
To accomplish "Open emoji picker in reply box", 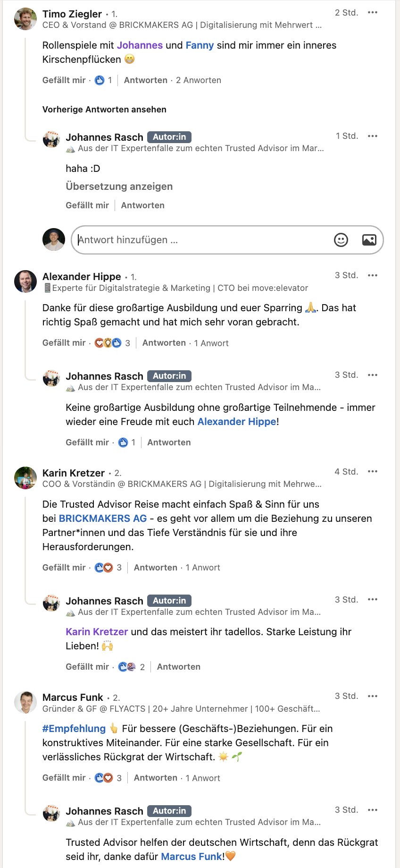I will tap(341, 240).
